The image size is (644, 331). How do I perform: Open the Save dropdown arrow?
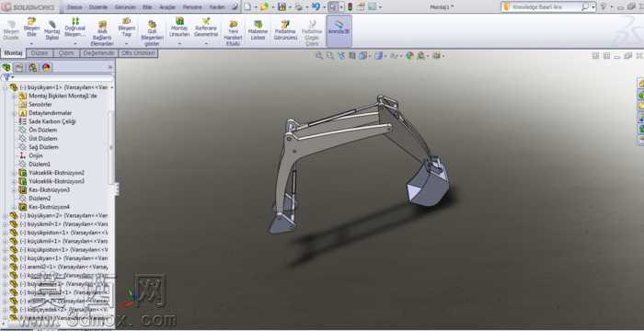[290, 7]
